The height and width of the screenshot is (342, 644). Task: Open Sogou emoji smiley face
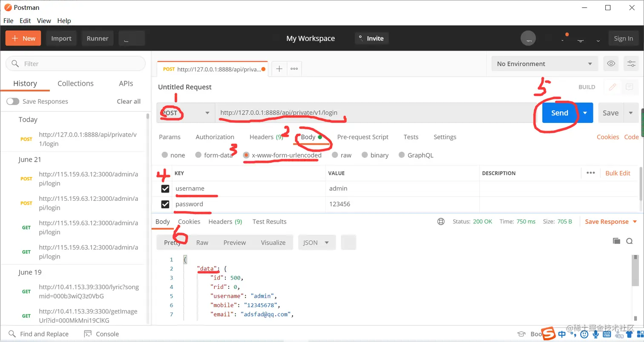584,334
